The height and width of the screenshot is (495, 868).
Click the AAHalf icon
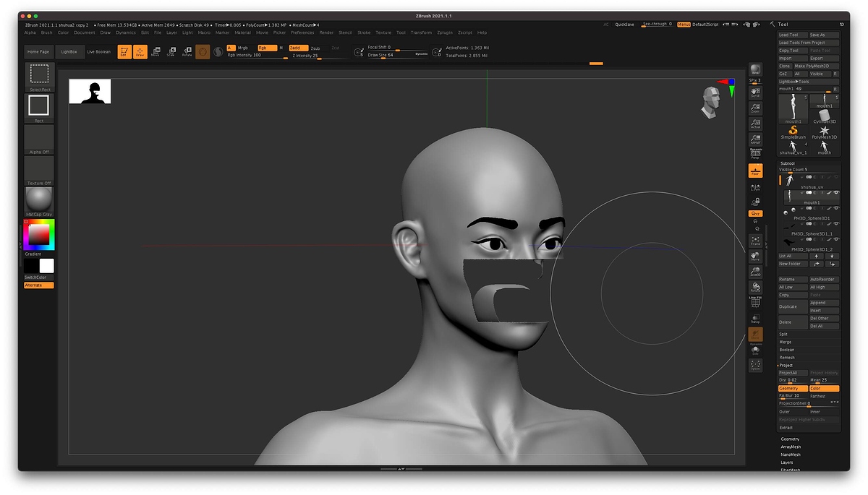point(755,139)
